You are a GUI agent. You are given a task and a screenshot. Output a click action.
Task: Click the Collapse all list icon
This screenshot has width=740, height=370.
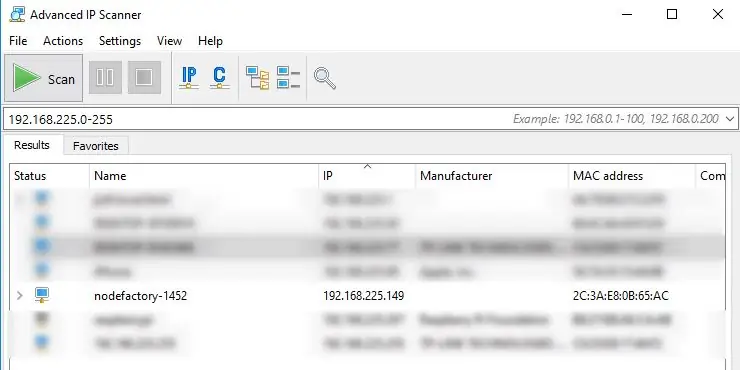tap(288, 78)
